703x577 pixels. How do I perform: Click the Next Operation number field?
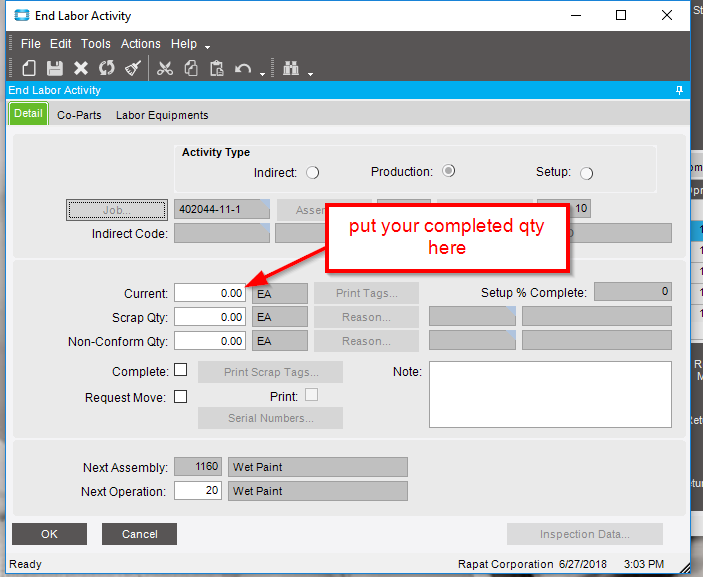[198, 490]
